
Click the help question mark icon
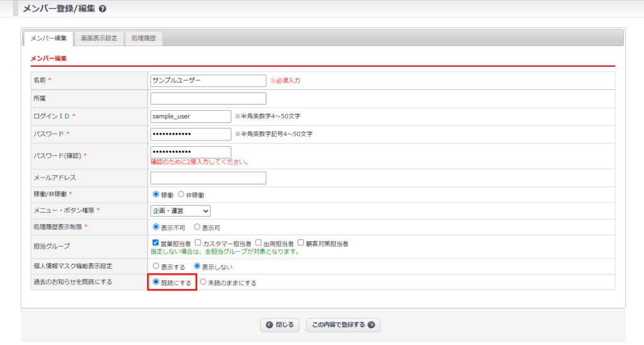pos(103,9)
